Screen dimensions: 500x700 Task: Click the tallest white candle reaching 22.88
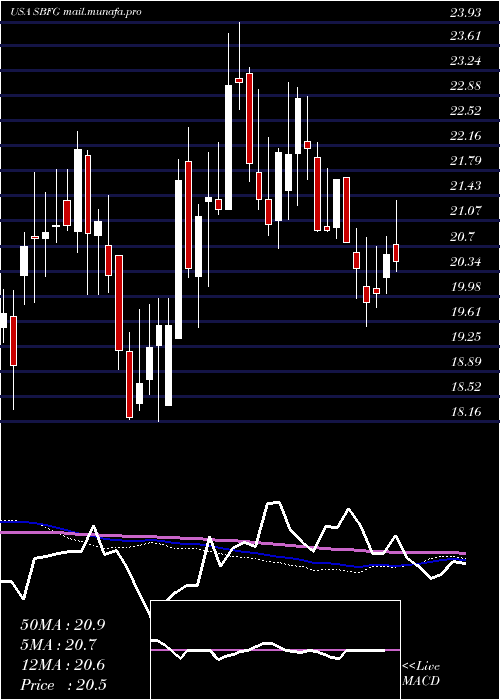click(228, 147)
